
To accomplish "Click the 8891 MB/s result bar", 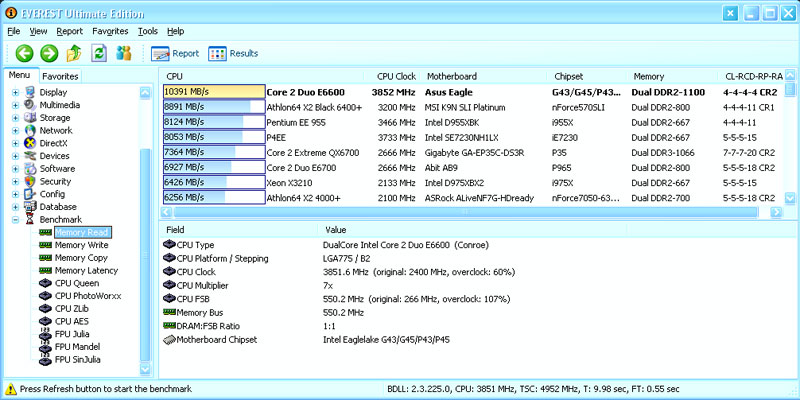I will click(x=214, y=108).
